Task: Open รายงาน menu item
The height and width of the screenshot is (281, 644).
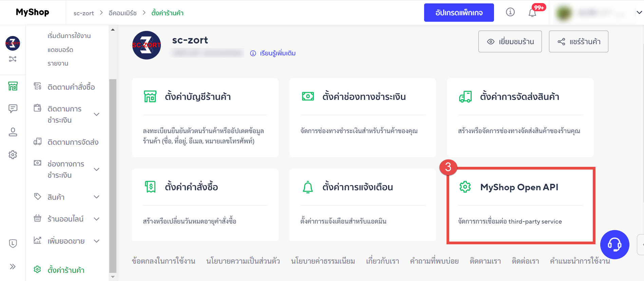Action: tap(58, 64)
